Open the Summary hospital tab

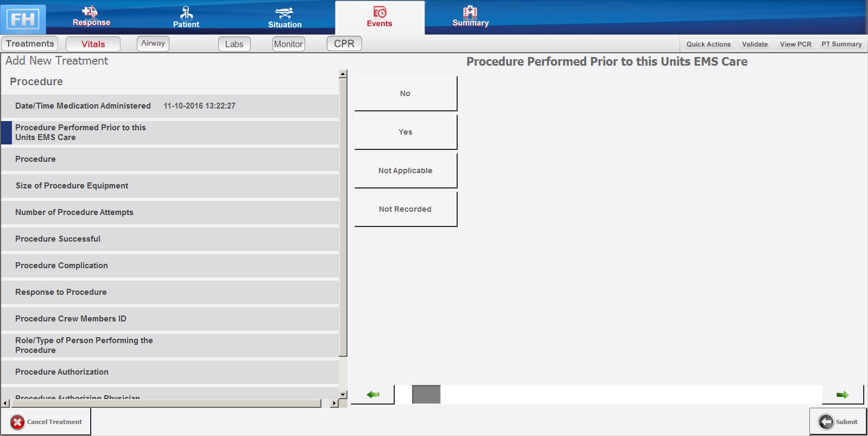click(x=471, y=17)
